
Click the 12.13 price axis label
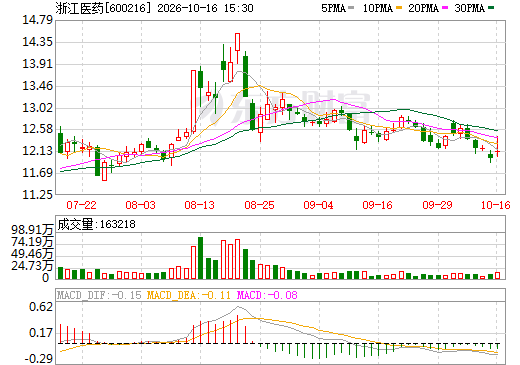tap(37, 151)
